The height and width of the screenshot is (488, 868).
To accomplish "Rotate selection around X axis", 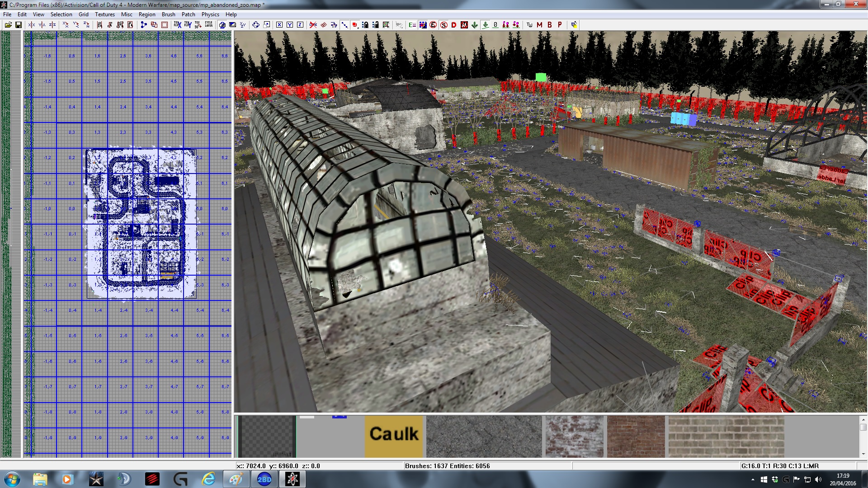I will click(66, 25).
